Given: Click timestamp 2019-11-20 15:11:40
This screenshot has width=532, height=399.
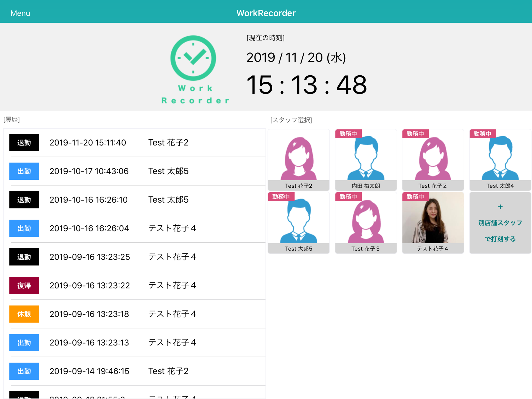Looking at the screenshot, I should pyautogui.click(x=88, y=142).
